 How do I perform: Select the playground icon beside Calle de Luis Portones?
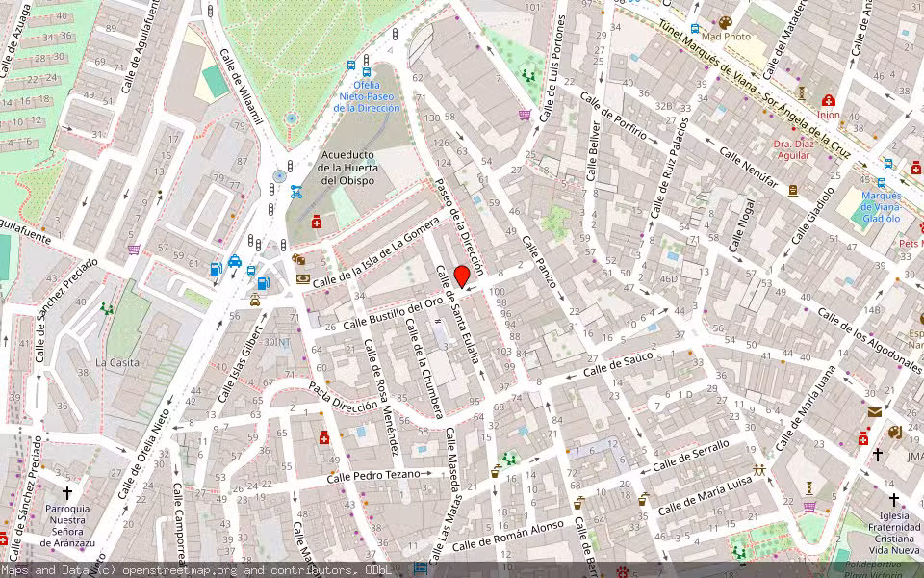tap(528, 75)
